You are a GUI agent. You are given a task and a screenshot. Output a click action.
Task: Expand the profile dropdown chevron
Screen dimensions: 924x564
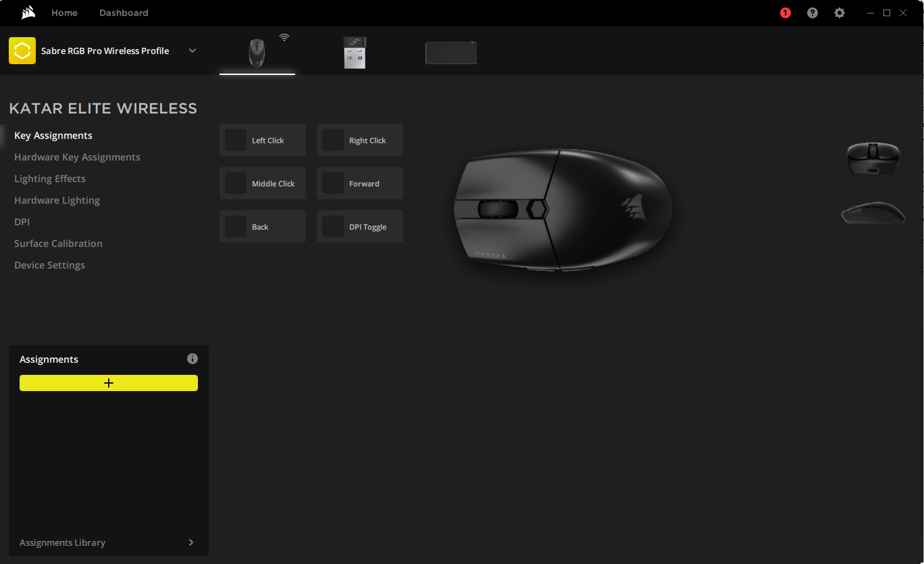coord(192,51)
